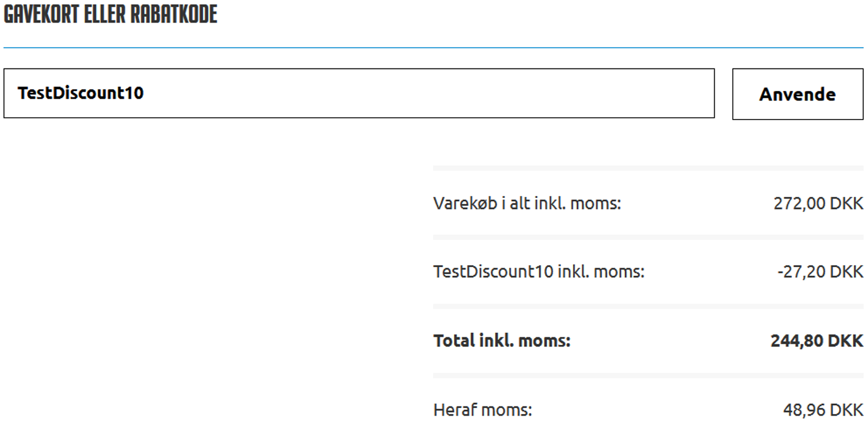
Task: Click the Varekøb i alt inkl. moms label
Action: click(527, 204)
